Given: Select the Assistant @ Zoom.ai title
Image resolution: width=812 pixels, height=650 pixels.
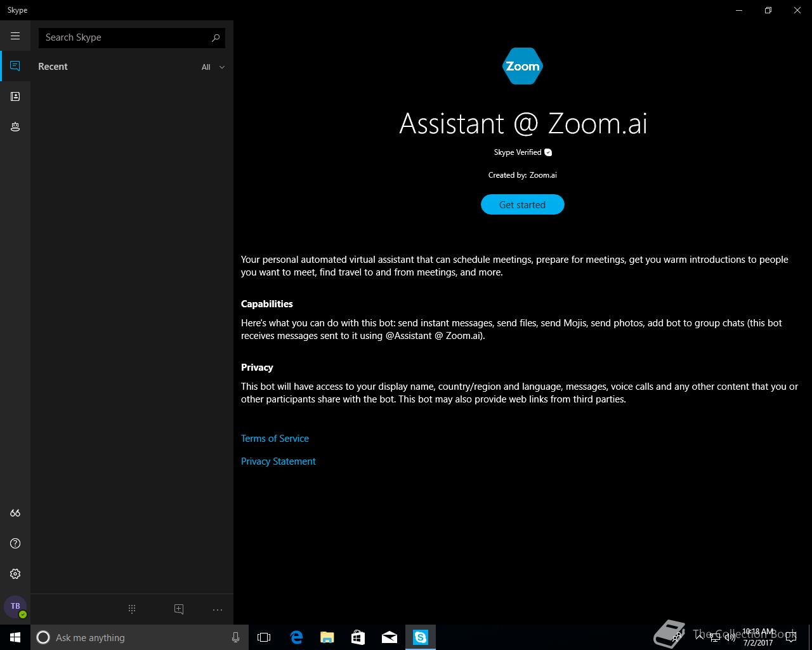Looking at the screenshot, I should pos(523,123).
